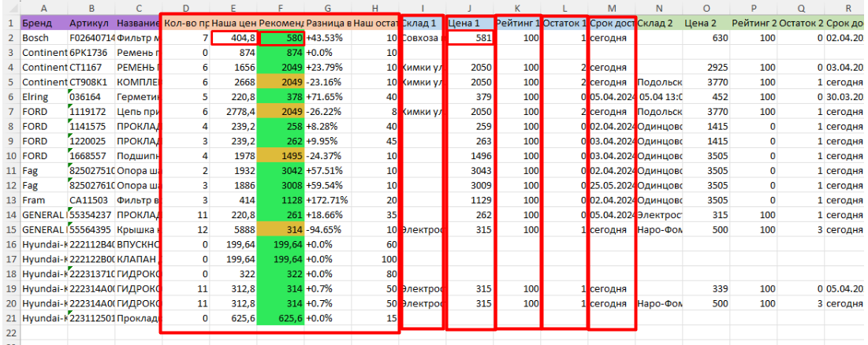Select the '+43.53%' difference cell
868x345 pixels.
click(x=328, y=38)
